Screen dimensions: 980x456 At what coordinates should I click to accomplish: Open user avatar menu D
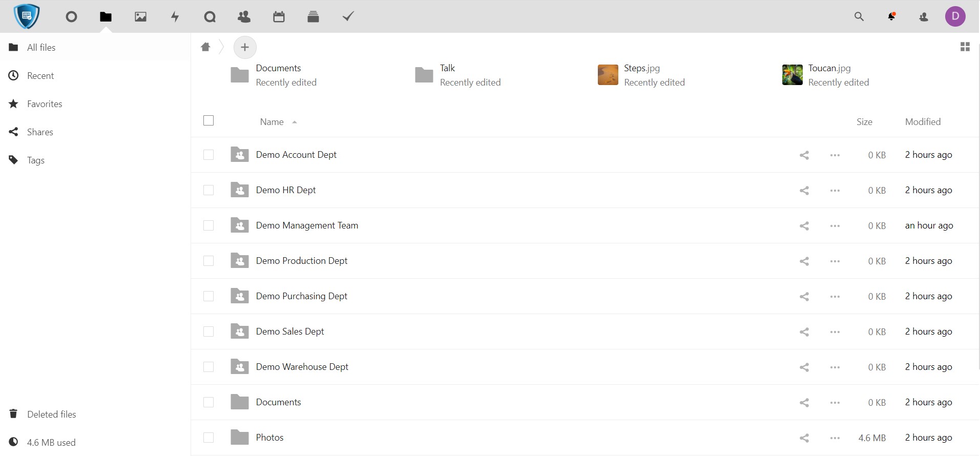click(x=955, y=16)
